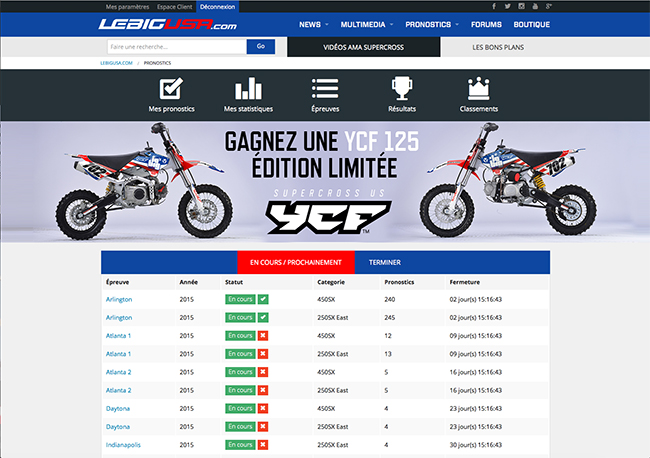Click pronostics count 245 cell
Viewport: 650px width, 458px height.
(390, 317)
